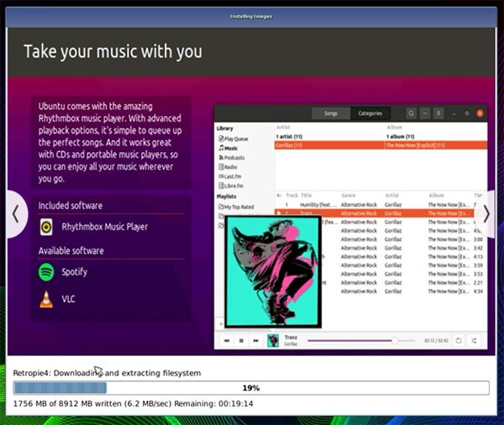This screenshot has height=425, width=504.
Task: Select the Songs tab in Rhythmbox
Action: point(331,113)
